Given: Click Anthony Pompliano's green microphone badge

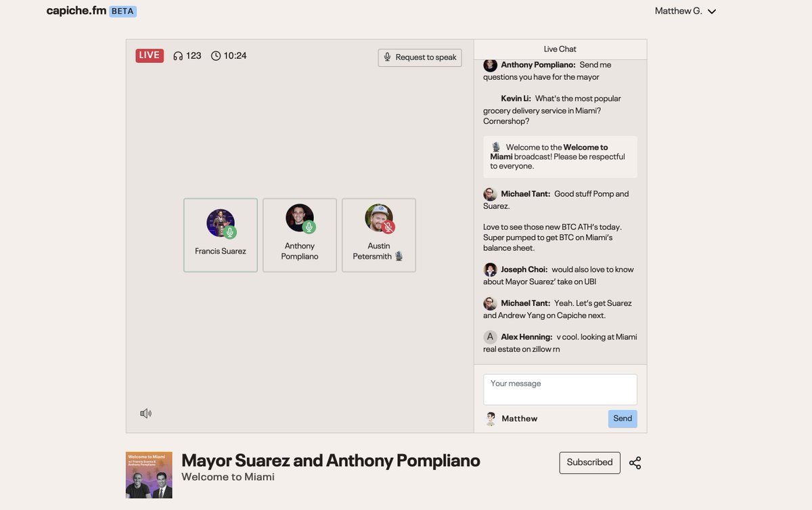Looking at the screenshot, I should [x=309, y=227].
